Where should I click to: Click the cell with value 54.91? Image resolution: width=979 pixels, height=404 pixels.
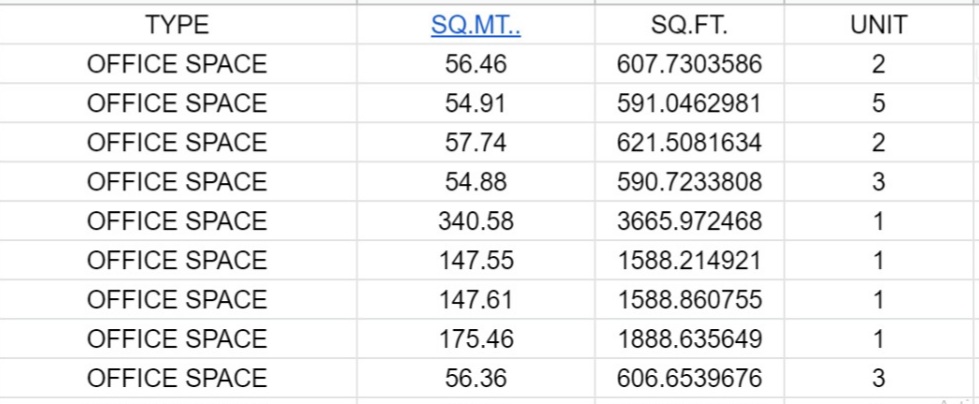click(476, 103)
